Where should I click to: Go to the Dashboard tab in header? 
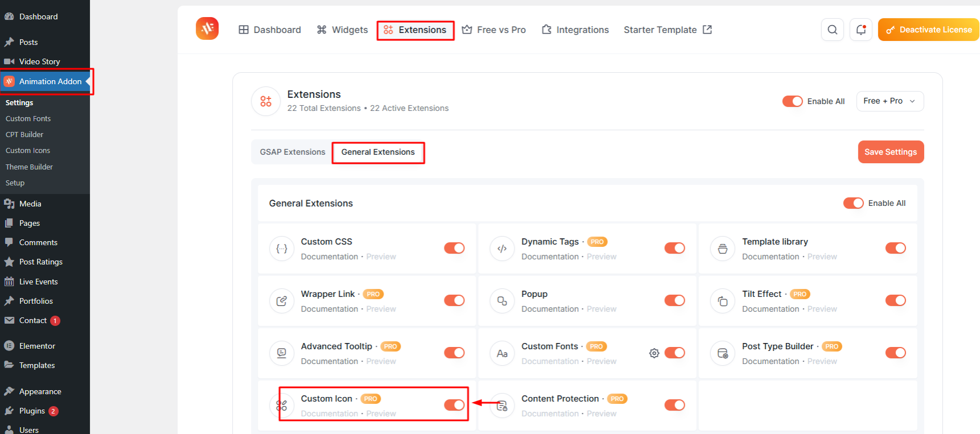click(x=270, y=30)
